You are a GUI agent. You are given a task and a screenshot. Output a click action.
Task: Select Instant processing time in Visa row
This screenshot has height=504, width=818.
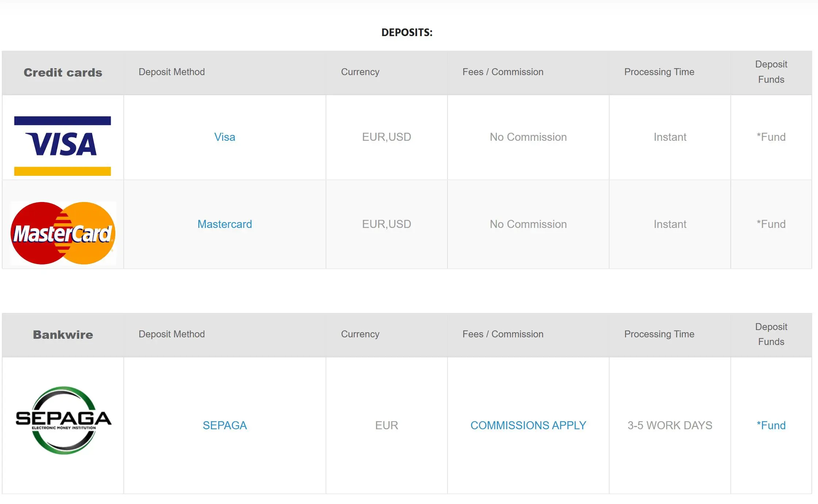click(670, 137)
